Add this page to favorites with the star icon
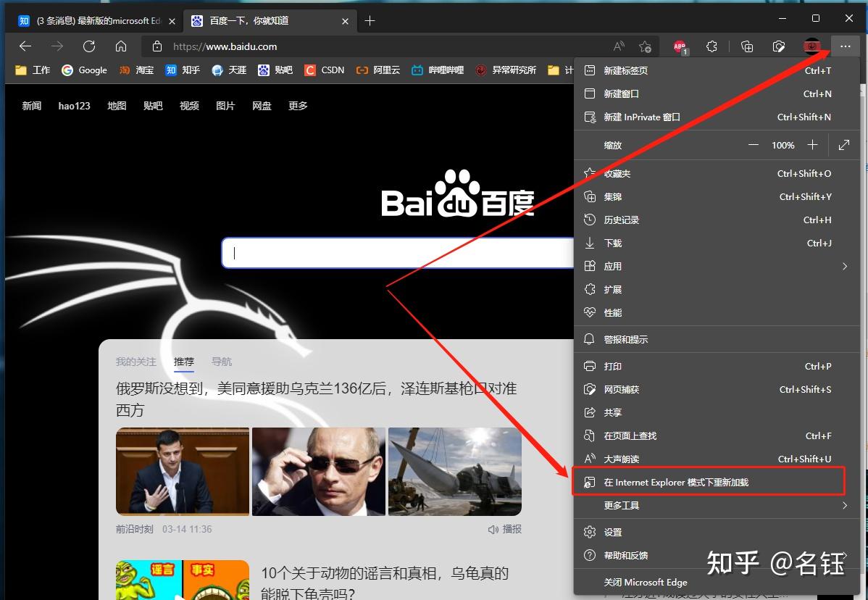Image resolution: width=868 pixels, height=600 pixels. click(645, 46)
